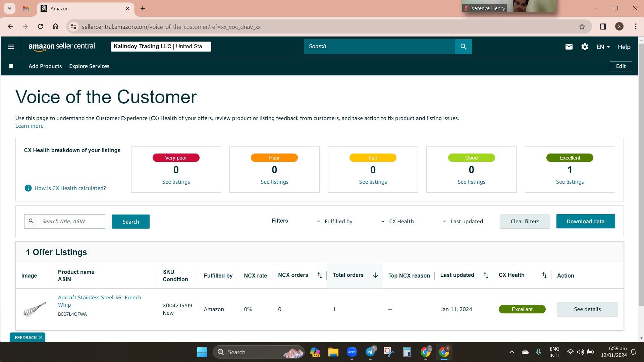Open Zoom from the taskbar
The image size is (644, 362).
coord(352,352)
